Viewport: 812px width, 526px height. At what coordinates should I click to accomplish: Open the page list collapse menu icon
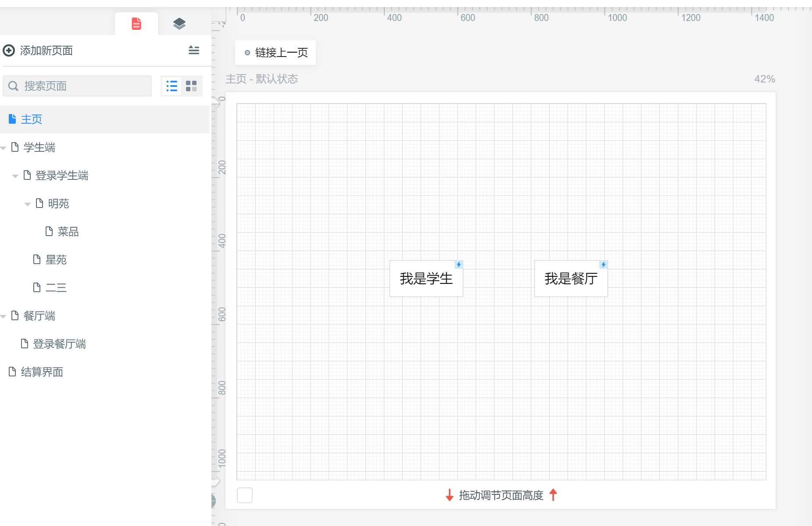point(194,50)
